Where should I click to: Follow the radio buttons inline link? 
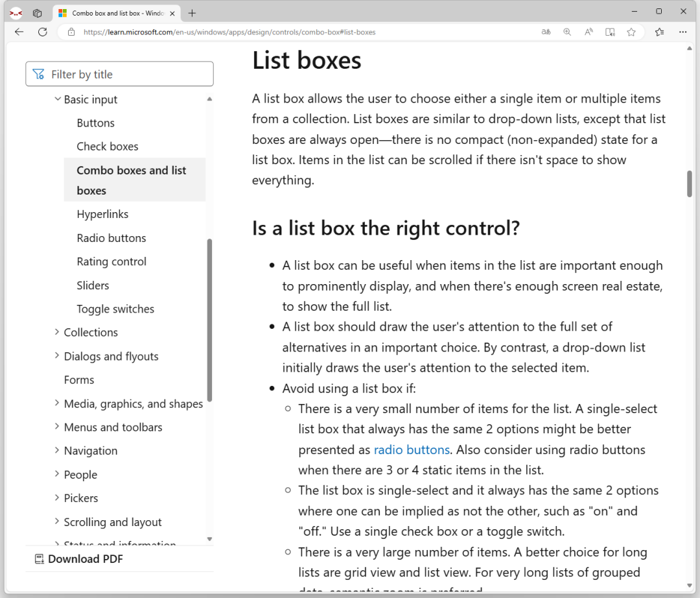(412, 449)
